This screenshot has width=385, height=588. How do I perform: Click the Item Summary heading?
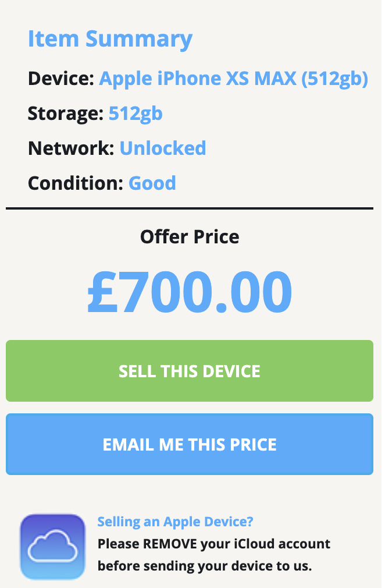(110, 40)
